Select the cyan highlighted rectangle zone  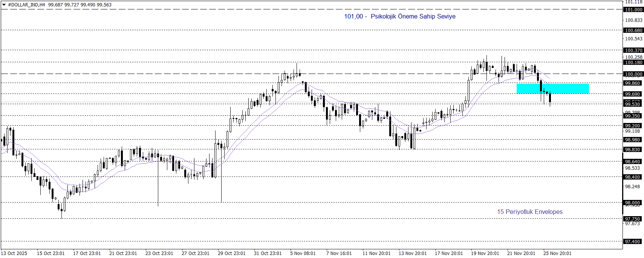coord(552,89)
